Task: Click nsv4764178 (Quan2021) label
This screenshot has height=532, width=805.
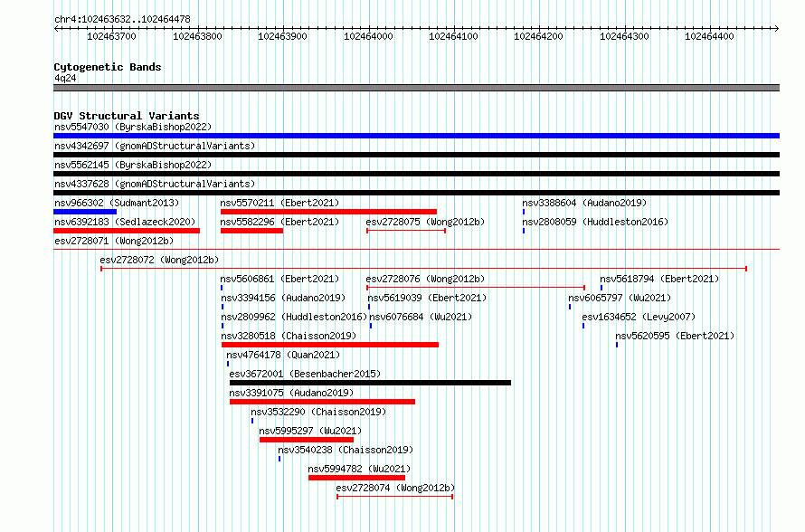Action: (x=283, y=355)
